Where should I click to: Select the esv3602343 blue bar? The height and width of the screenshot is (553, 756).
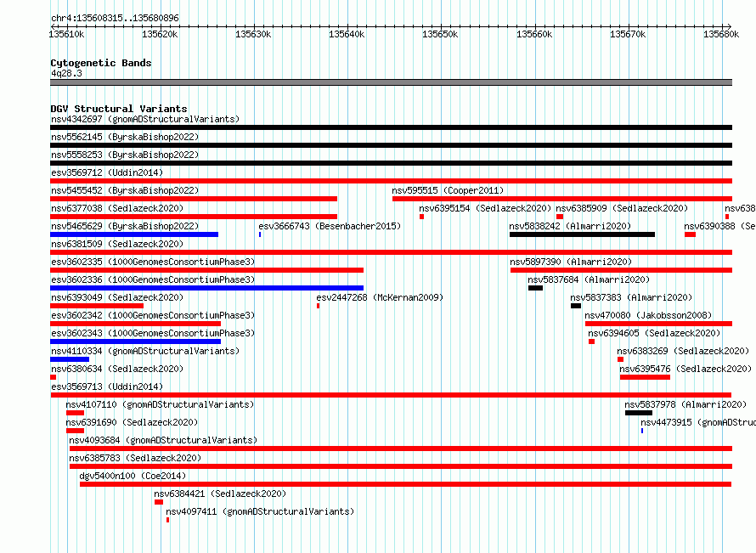click(x=135, y=341)
